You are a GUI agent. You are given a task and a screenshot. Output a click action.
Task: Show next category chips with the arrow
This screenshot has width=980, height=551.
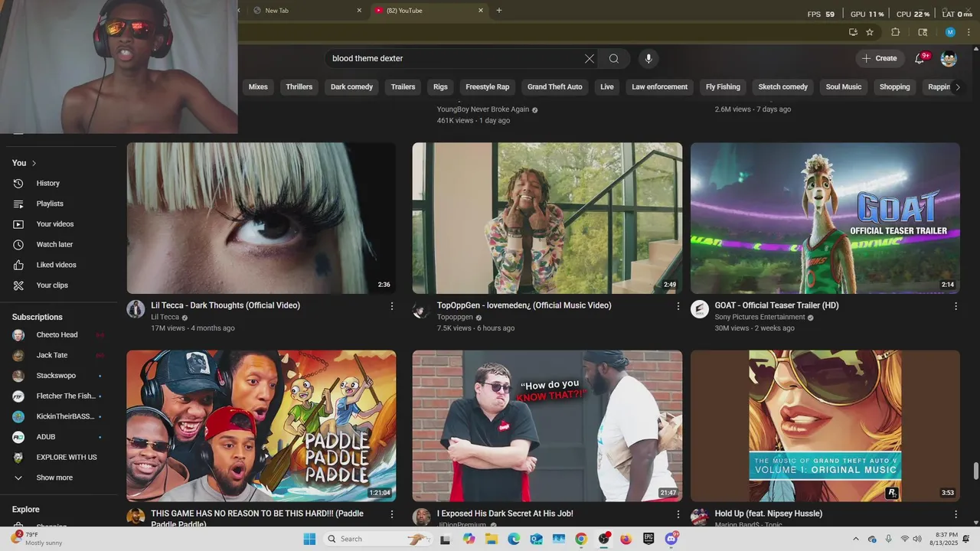pyautogui.click(x=957, y=87)
